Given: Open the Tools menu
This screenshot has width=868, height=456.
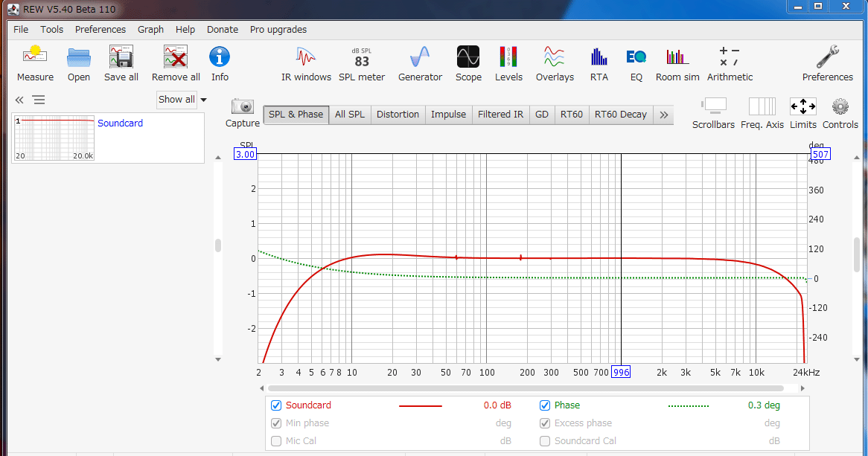Looking at the screenshot, I should [x=51, y=30].
